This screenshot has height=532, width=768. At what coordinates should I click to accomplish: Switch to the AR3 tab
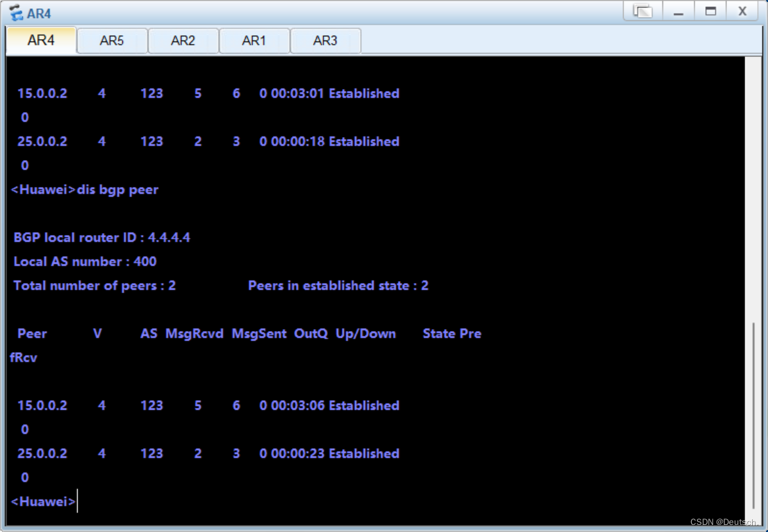325,40
